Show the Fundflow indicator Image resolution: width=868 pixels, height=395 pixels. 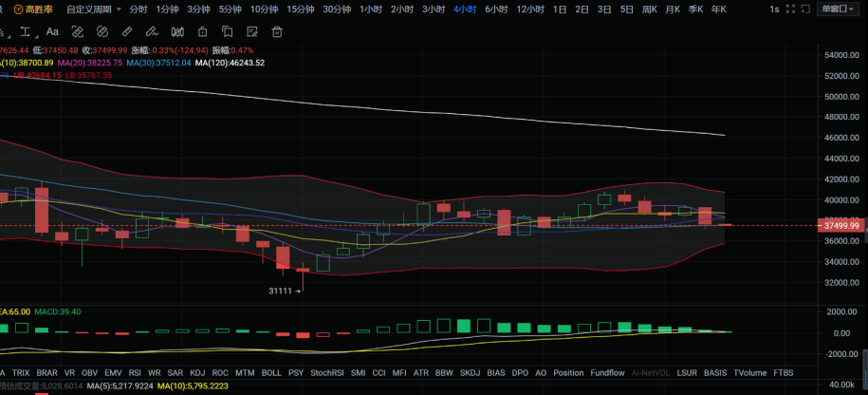[x=607, y=373]
